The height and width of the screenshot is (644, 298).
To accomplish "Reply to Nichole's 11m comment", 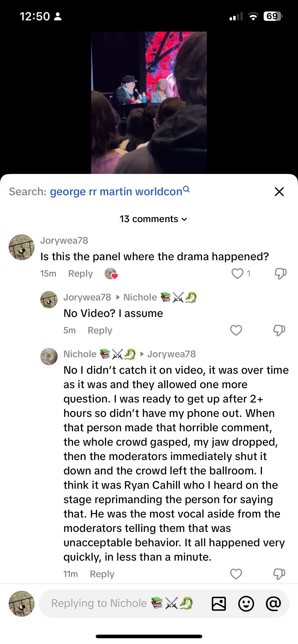I will [x=102, y=574].
